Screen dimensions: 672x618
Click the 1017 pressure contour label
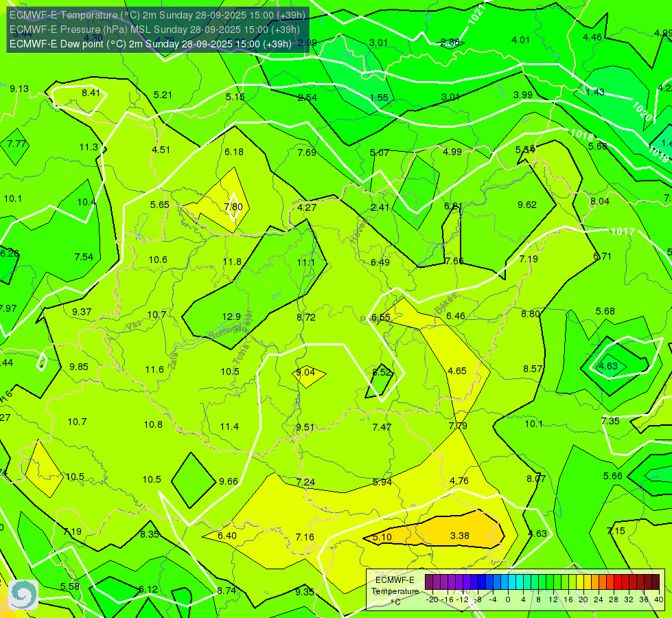point(623,231)
